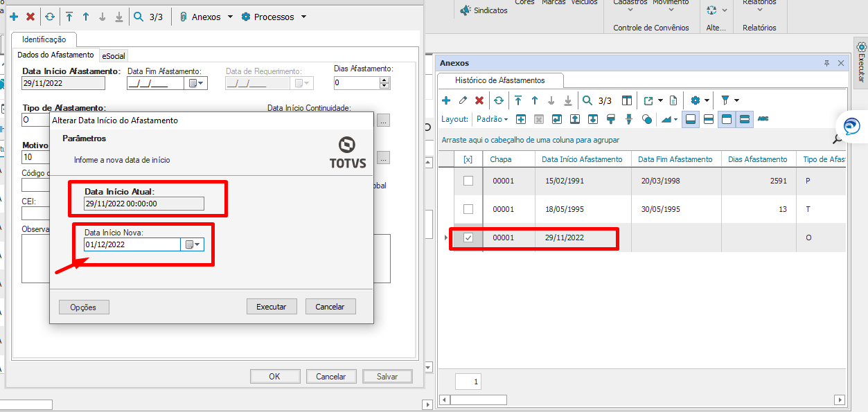868x412 pixels.
Task: Click Cancelar in the Alterar Data dialog
Action: click(x=330, y=307)
